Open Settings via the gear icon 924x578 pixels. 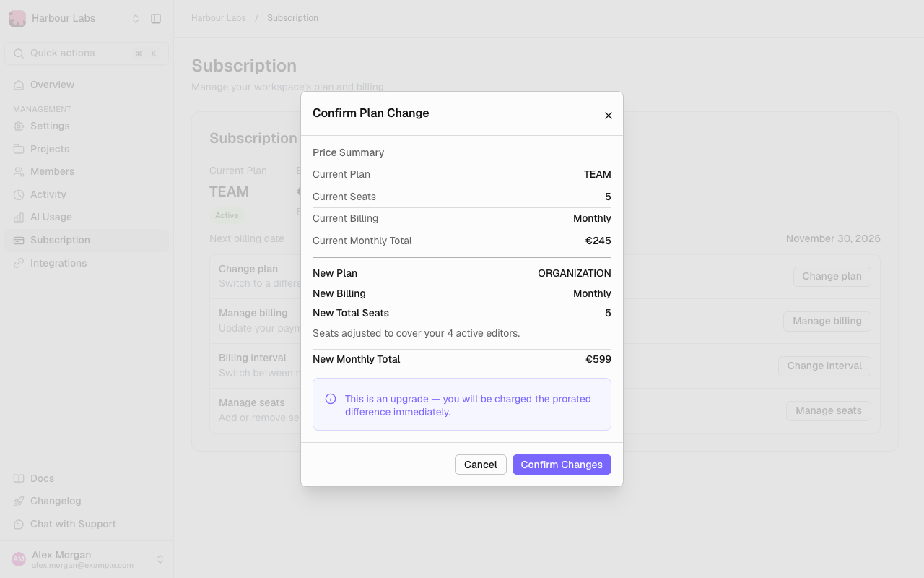pos(19,126)
